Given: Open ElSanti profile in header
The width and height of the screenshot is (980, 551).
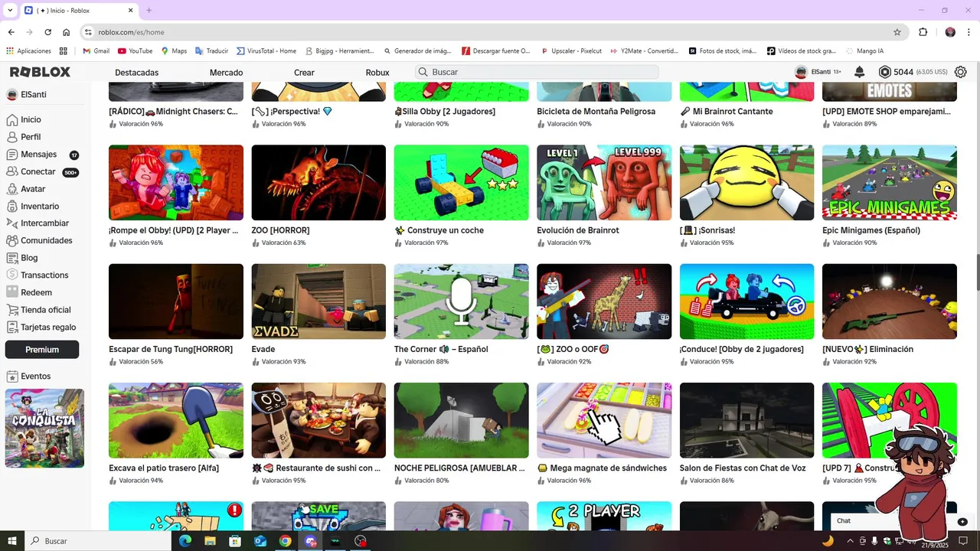Looking at the screenshot, I should (818, 72).
